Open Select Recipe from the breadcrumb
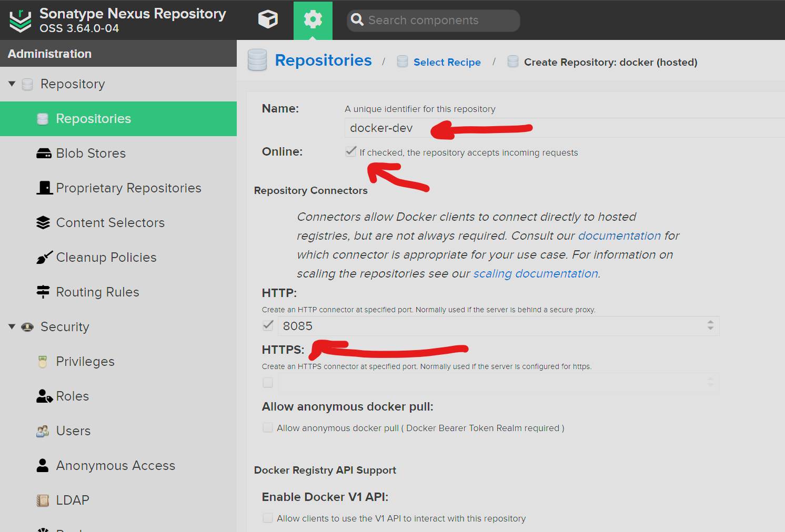Screen dimensions: 785x532 tap(447, 62)
